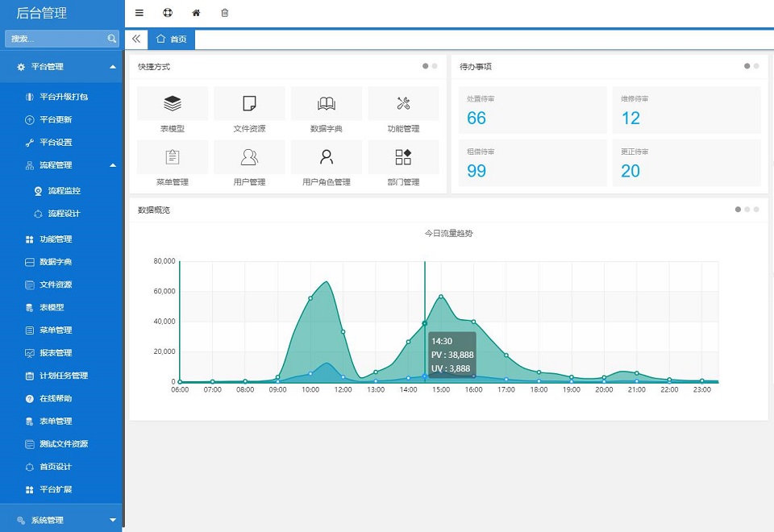
Task: Click the home icon in top toolbar
Action: pyautogui.click(x=196, y=13)
